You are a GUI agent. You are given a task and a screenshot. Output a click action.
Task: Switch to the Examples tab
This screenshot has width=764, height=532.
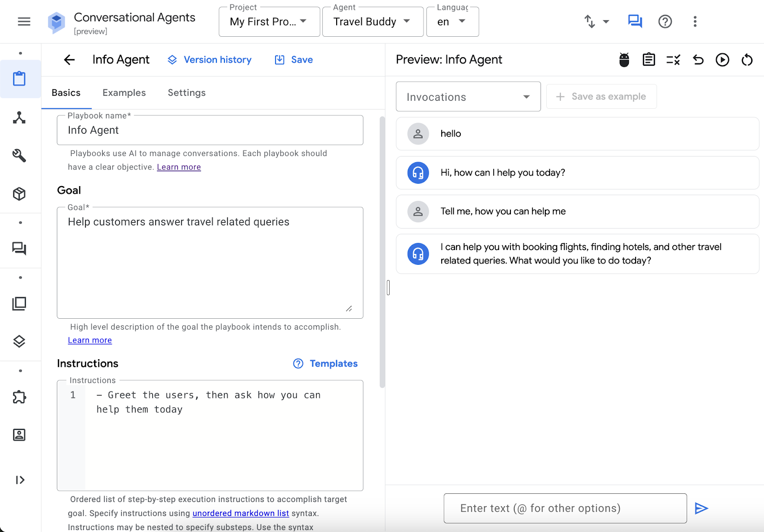pyautogui.click(x=124, y=93)
